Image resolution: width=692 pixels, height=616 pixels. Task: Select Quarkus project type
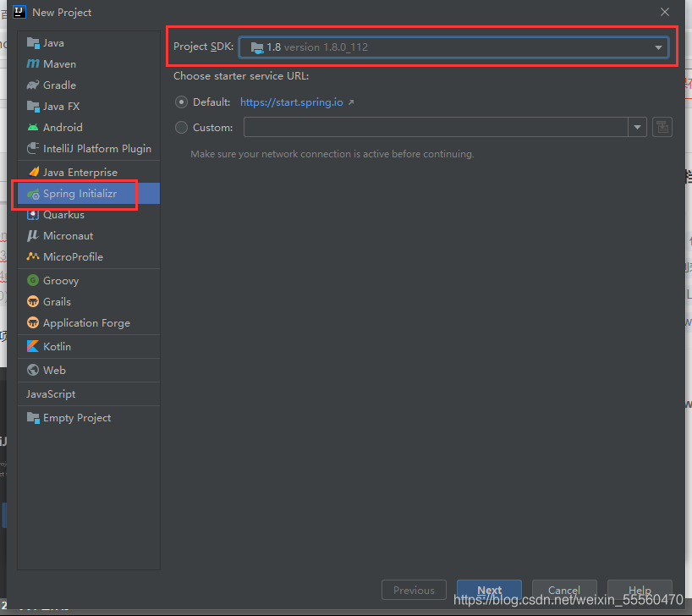(x=89, y=215)
